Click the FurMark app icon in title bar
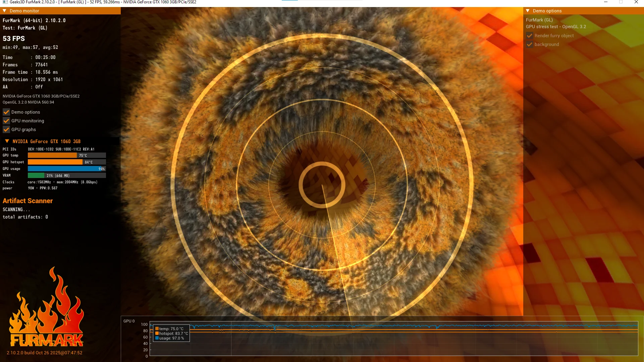 coord(5,2)
